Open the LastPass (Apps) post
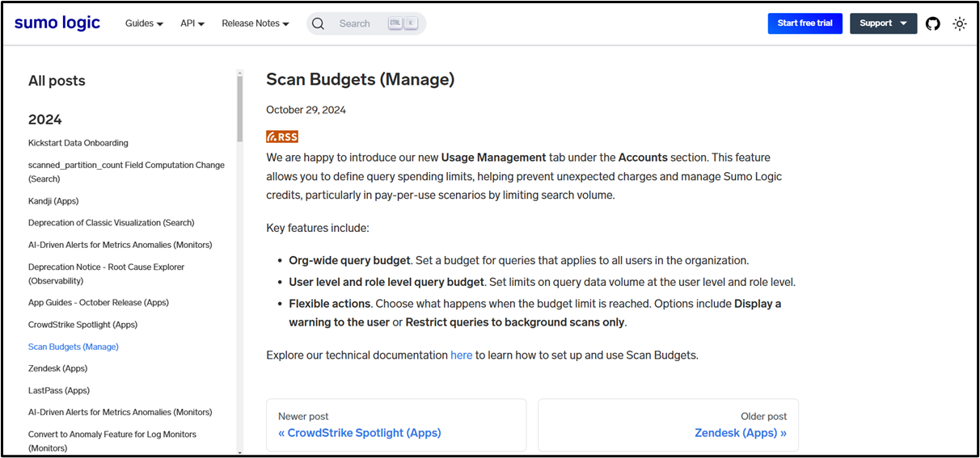Image resolution: width=980 pixels, height=458 pixels. [x=59, y=390]
